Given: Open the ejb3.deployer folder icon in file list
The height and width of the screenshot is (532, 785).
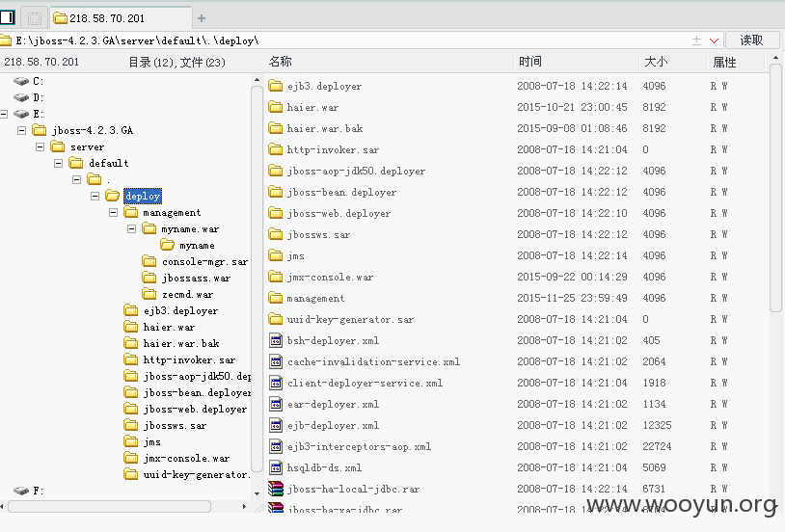Looking at the screenshot, I should tap(276, 86).
